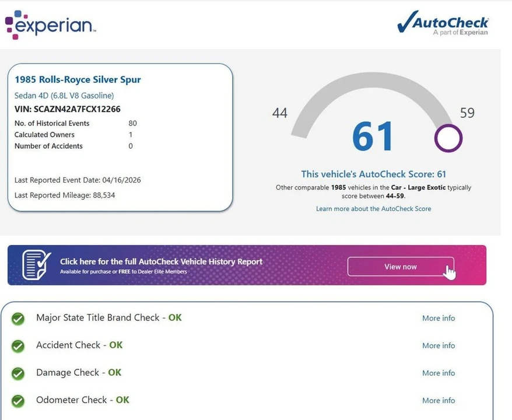
Task: Click the Major State Title Brand Check label
Action: [x=108, y=317]
